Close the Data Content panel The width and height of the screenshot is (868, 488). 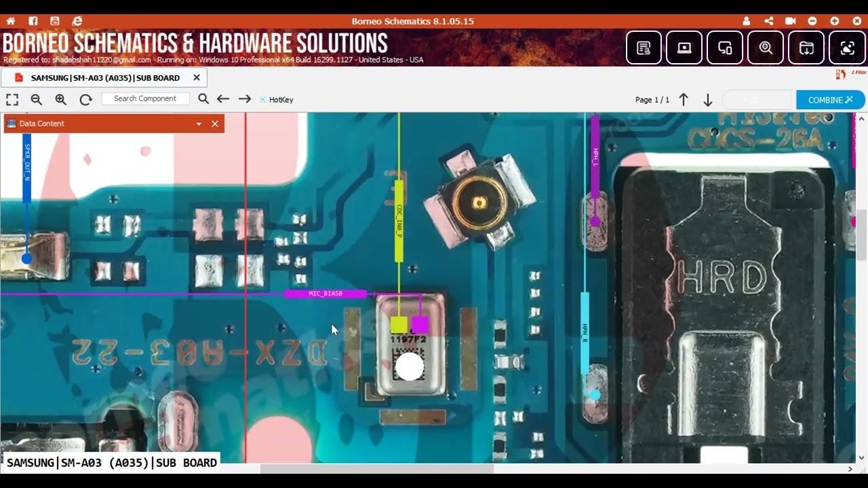215,123
